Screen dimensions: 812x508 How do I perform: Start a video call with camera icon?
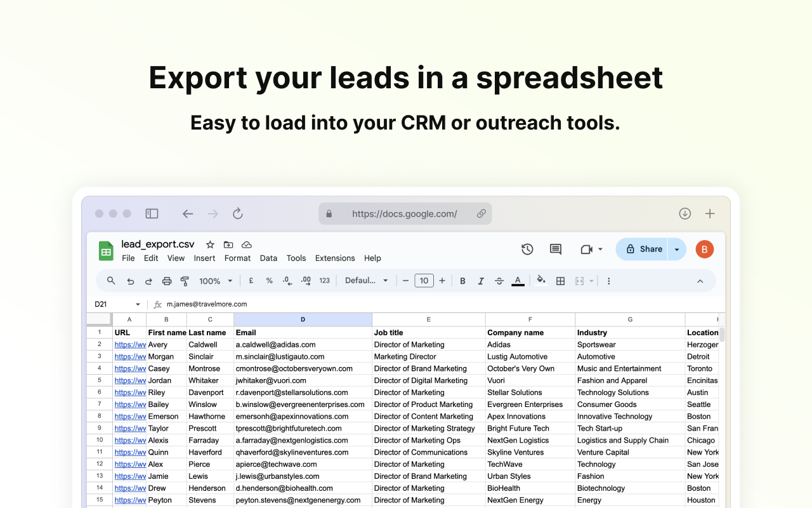click(586, 250)
